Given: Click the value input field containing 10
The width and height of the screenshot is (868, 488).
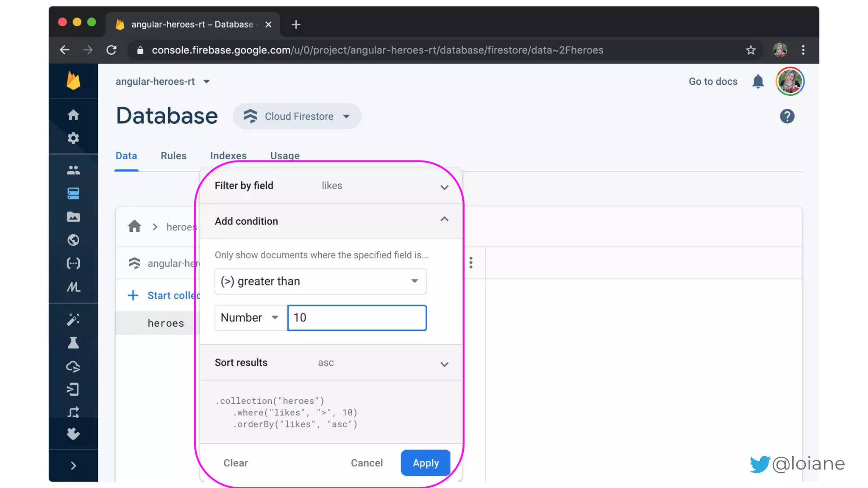Looking at the screenshot, I should [357, 318].
